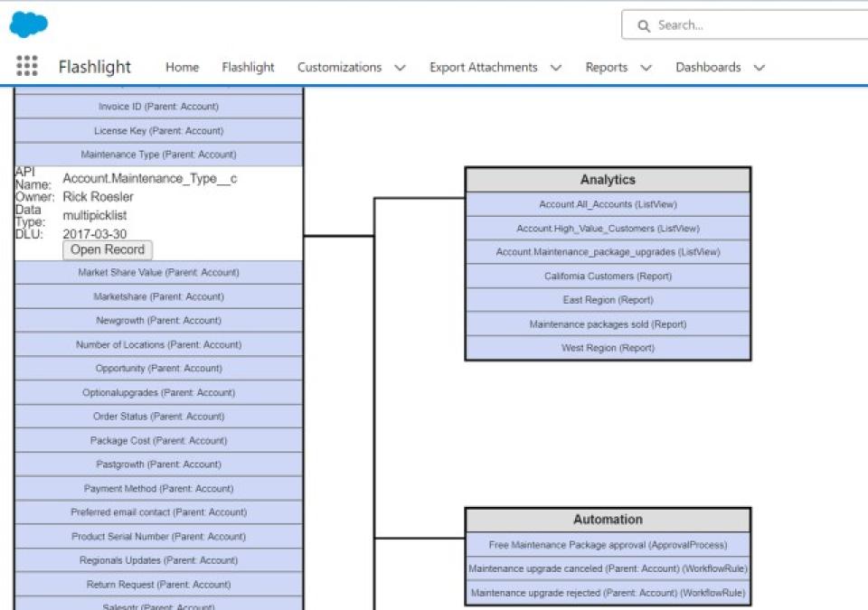Select Opportunity (Parent: Account) row
This screenshot has width=868, height=610.
click(159, 368)
